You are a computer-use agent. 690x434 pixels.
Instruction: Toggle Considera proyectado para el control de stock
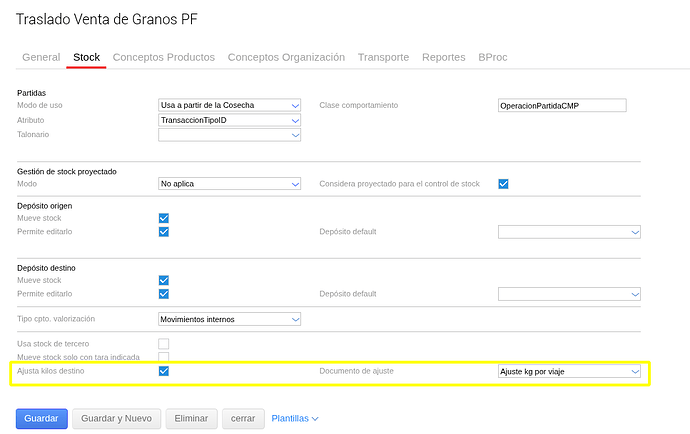(503, 184)
